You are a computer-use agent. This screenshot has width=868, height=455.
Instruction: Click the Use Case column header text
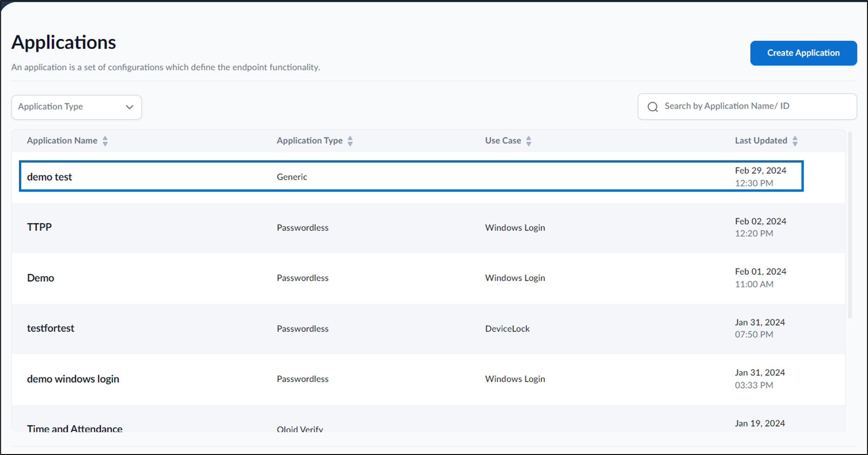coord(503,140)
